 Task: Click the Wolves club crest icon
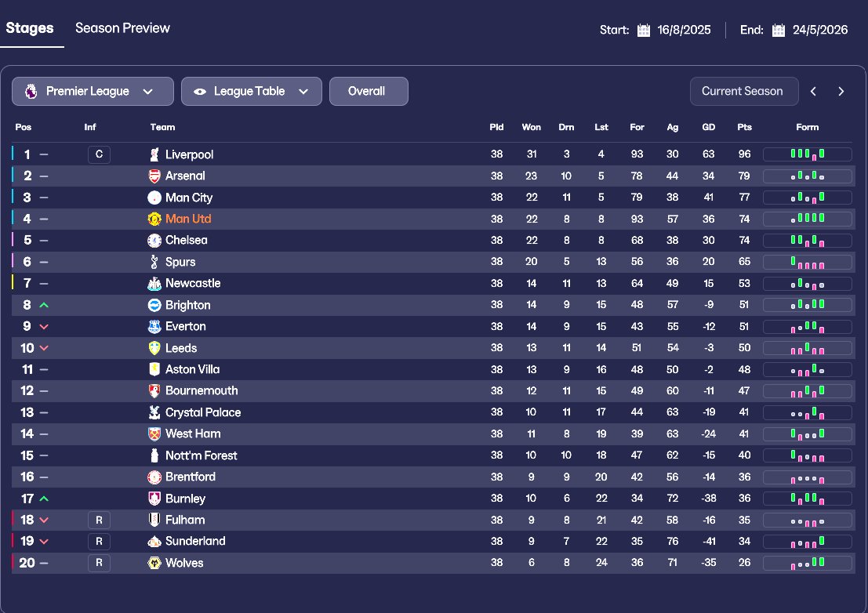coord(154,563)
